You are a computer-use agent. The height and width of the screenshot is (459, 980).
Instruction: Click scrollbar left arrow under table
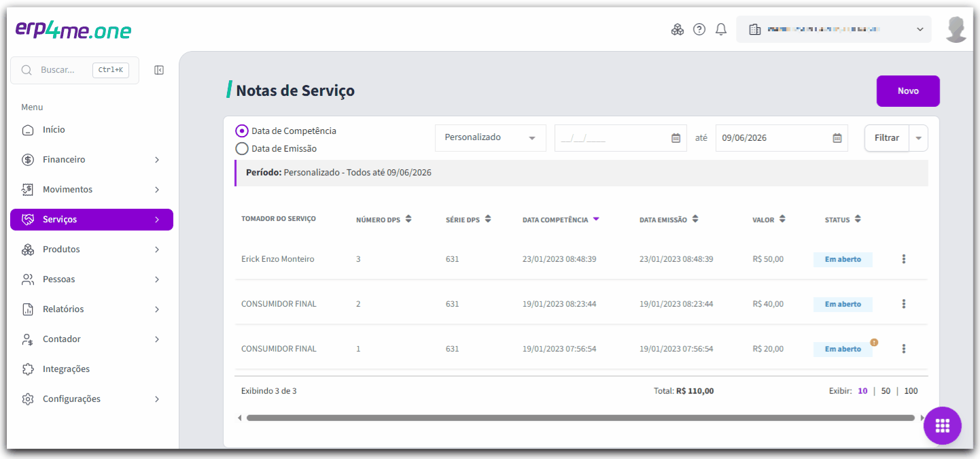(x=239, y=418)
